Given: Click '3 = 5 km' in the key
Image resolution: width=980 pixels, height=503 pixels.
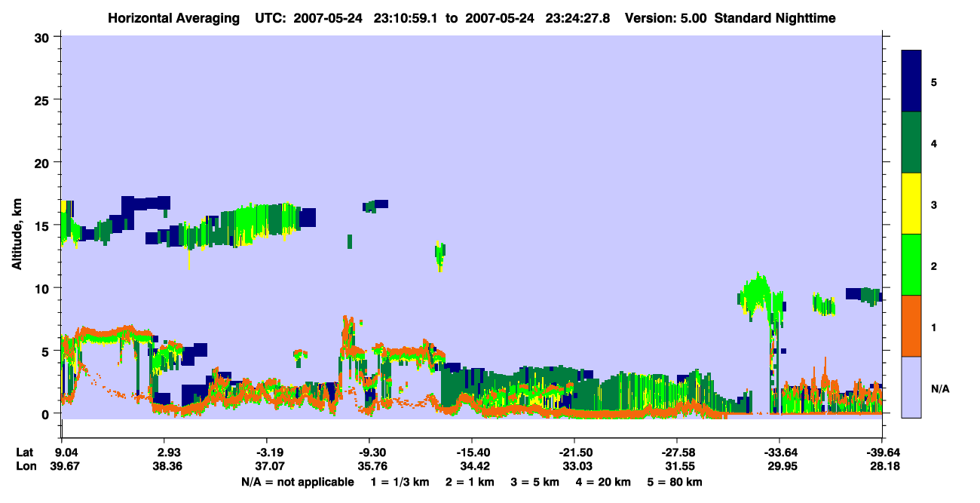Looking at the screenshot, I should 535,482.
